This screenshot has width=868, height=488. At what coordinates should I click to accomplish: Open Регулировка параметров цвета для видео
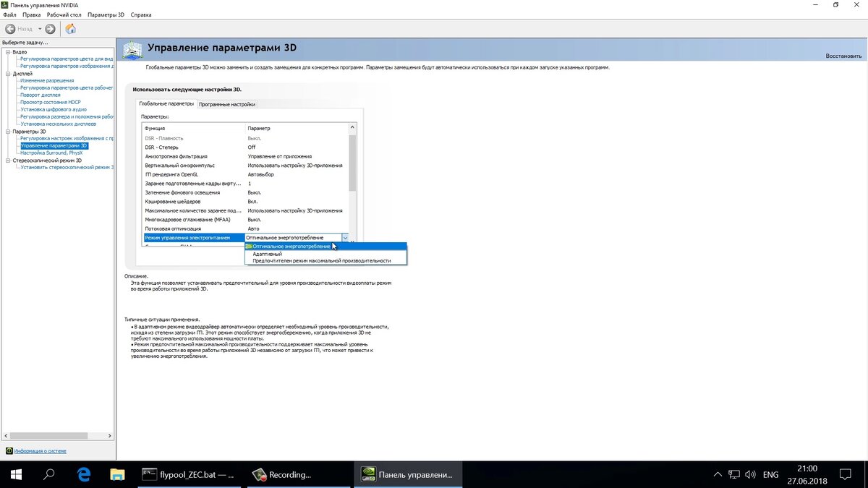tap(67, 59)
